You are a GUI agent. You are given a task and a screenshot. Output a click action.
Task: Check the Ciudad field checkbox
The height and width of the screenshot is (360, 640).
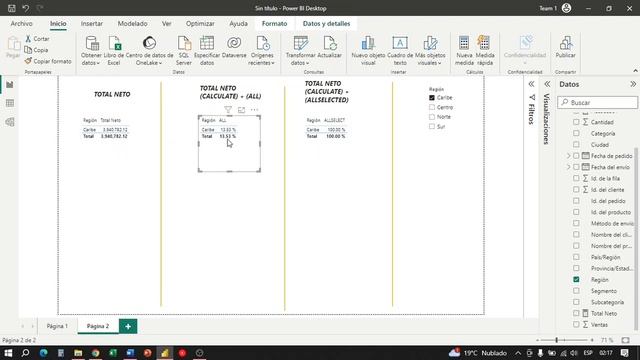(x=576, y=144)
